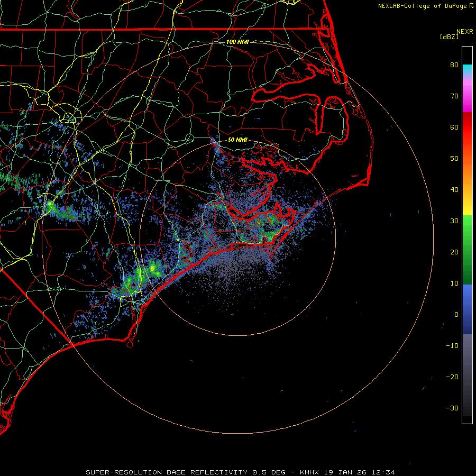Viewport: 476px width, 476px height.
Task: Click the KMHX station identifier
Action: pos(309,472)
